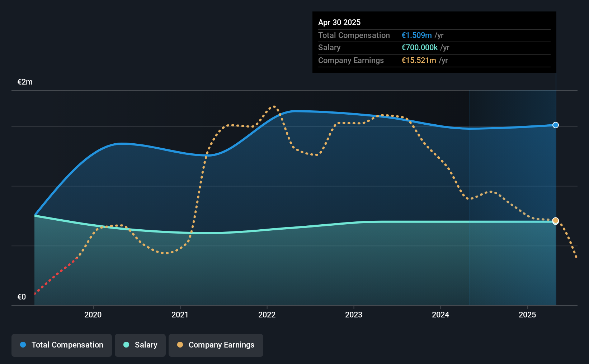
Task: Click the 2020 x-axis label
Action: 93,315
